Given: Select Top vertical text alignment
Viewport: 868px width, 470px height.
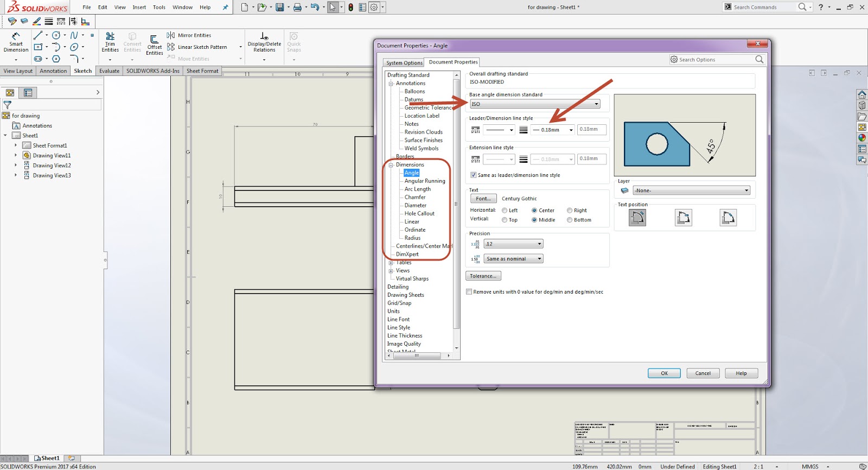Looking at the screenshot, I should (x=505, y=220).
